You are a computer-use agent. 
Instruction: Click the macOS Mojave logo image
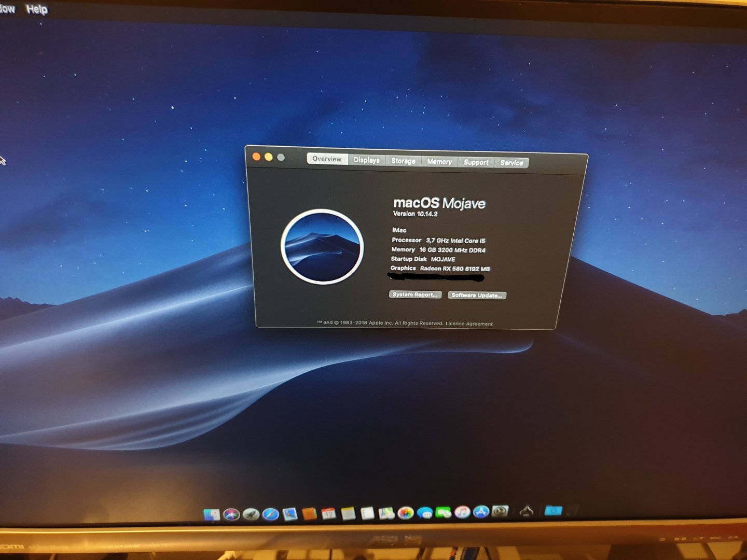pos(322,246)
